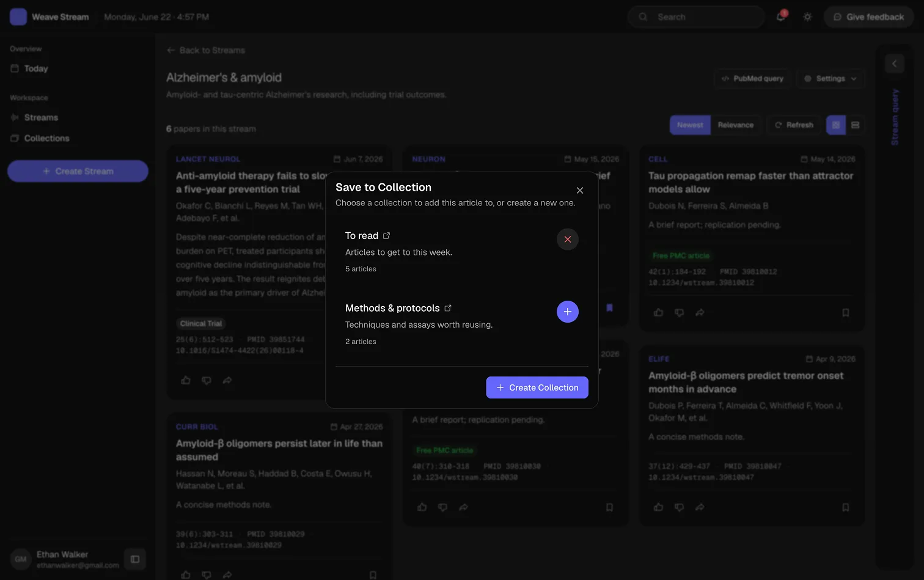Remove article from To read collection
This screenshot has height=580, width=924.
pos(567,239)
